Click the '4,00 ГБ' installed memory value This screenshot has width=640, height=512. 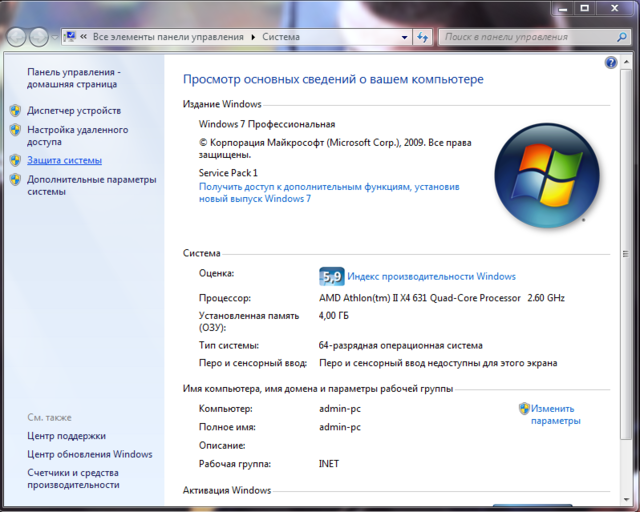[x=334, y=316]
